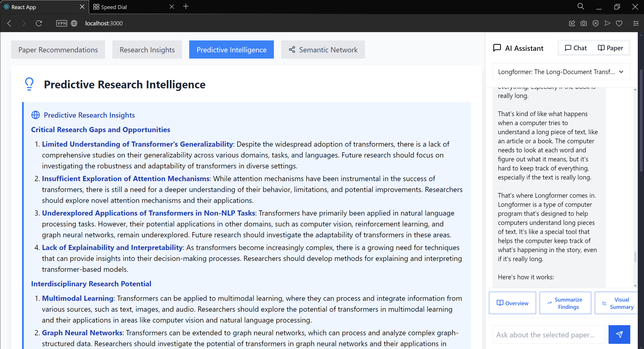Screen dimensions: 644x349
Task: Click the globe site info icon
Action: click(74, 23)
